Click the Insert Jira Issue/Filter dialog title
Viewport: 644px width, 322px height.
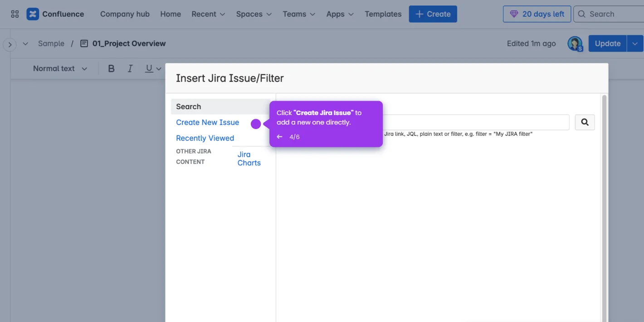click(x=229, y=78)
